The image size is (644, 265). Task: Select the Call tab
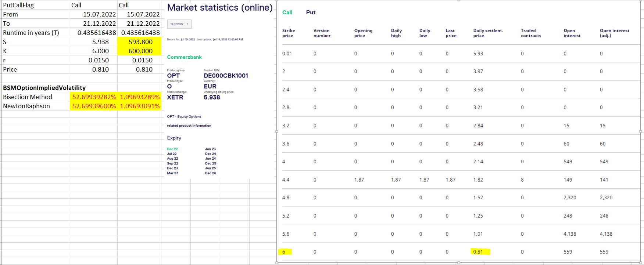click(287, 12)
